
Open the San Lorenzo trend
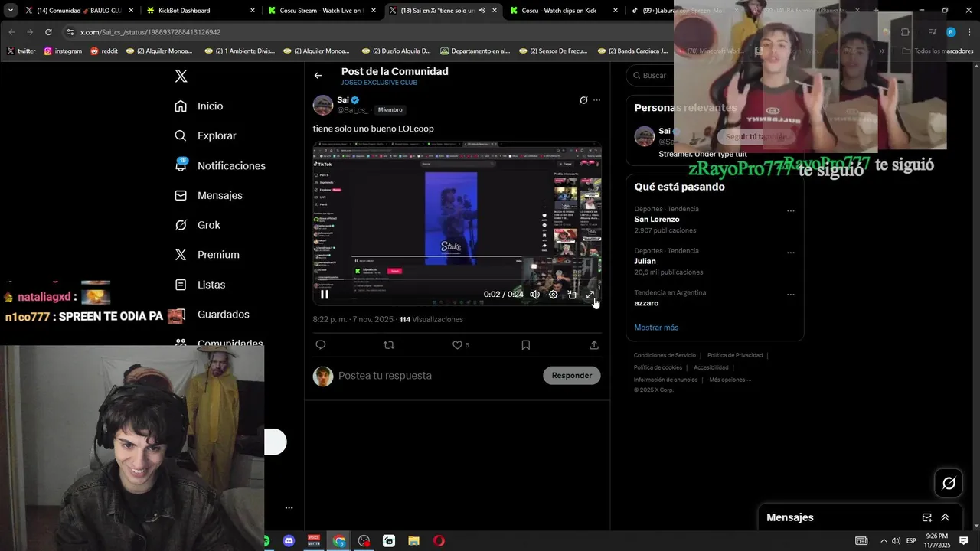click(657, 220)
